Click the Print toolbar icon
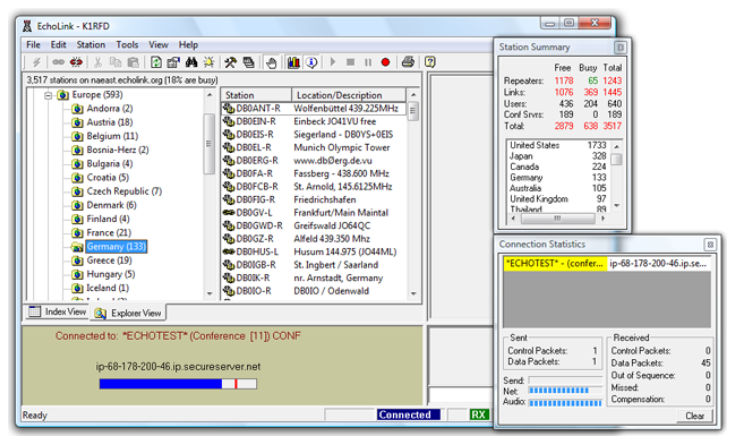738x443 pixels. point(408,62)
